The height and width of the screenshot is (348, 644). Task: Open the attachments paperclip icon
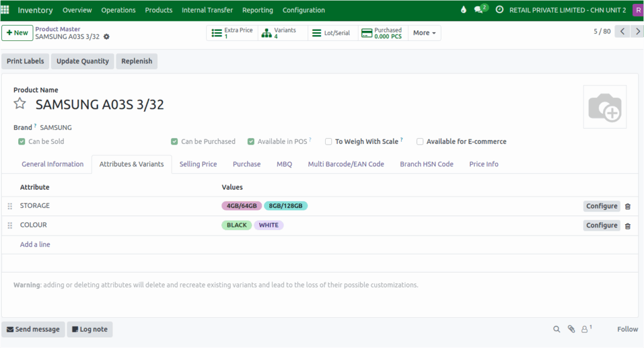coord(571,329)
